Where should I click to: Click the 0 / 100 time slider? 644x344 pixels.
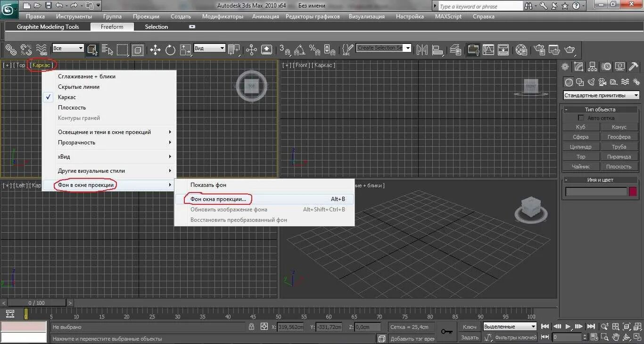37,303
